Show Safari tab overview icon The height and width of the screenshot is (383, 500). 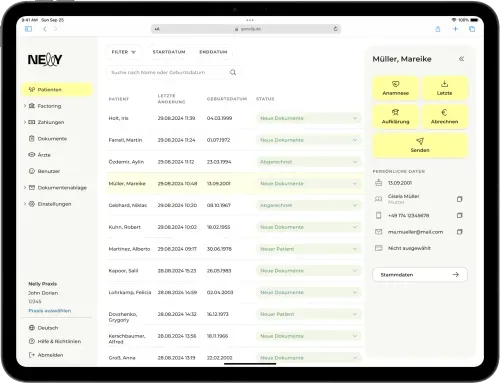(x=472, y=29)
